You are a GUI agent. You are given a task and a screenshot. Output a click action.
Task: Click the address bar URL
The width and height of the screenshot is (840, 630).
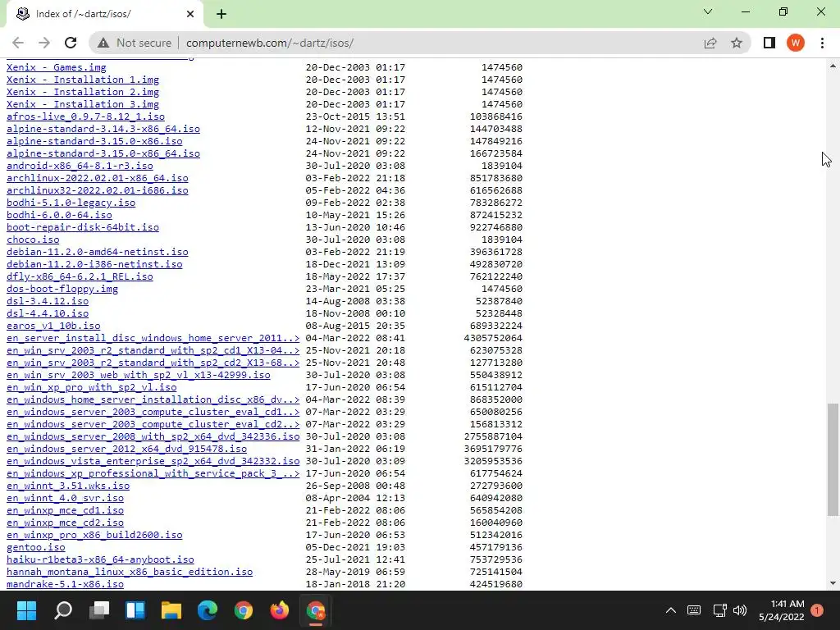(269, 43)
